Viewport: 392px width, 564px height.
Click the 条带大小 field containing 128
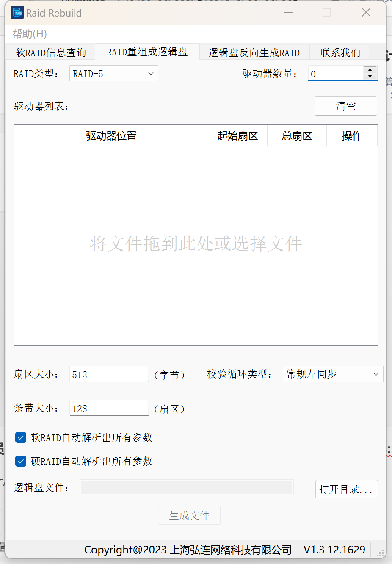pos(109,408)
